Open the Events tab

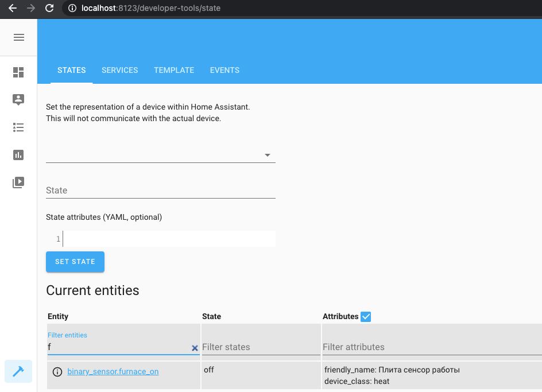224,70
